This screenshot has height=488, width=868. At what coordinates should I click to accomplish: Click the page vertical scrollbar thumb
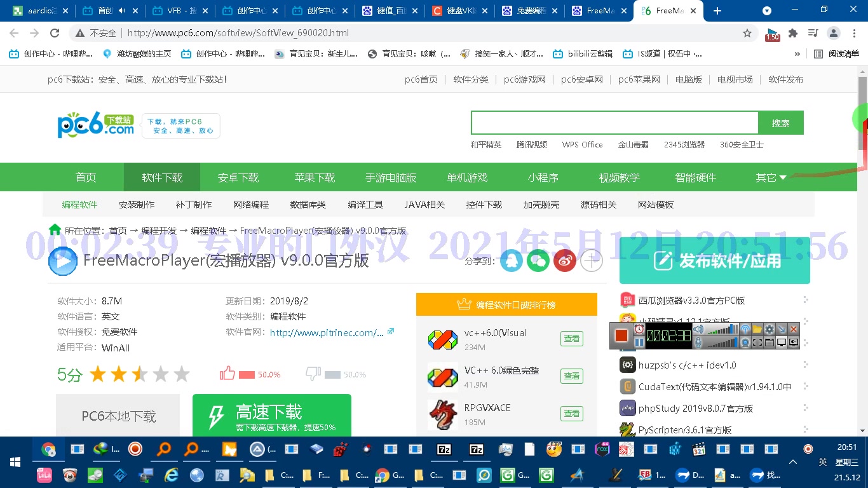click(x=862, y=113)
